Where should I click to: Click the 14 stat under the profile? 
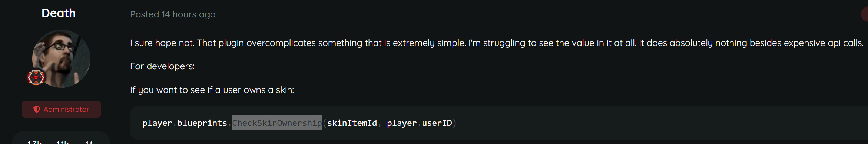[x=89, y=142]
